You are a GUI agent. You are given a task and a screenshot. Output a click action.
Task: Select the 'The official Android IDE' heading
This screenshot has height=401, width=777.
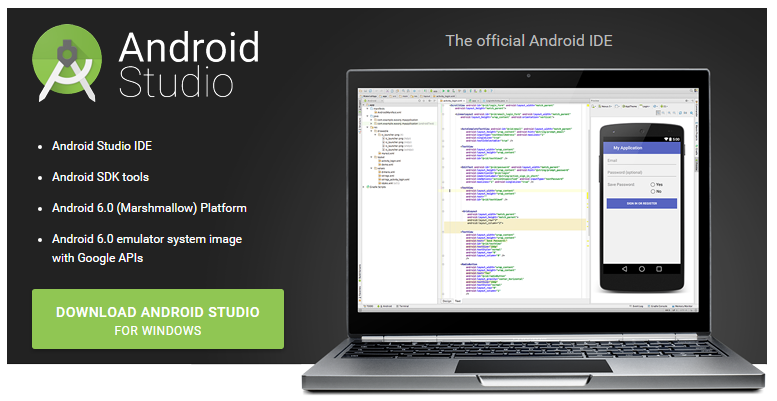pos(529,41)
